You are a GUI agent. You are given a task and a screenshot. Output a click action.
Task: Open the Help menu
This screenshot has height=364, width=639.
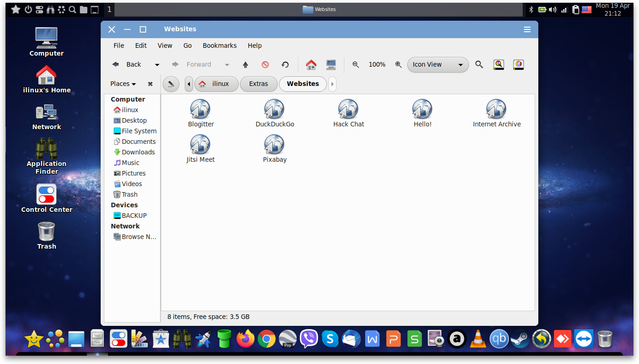[x=255, y=45]
